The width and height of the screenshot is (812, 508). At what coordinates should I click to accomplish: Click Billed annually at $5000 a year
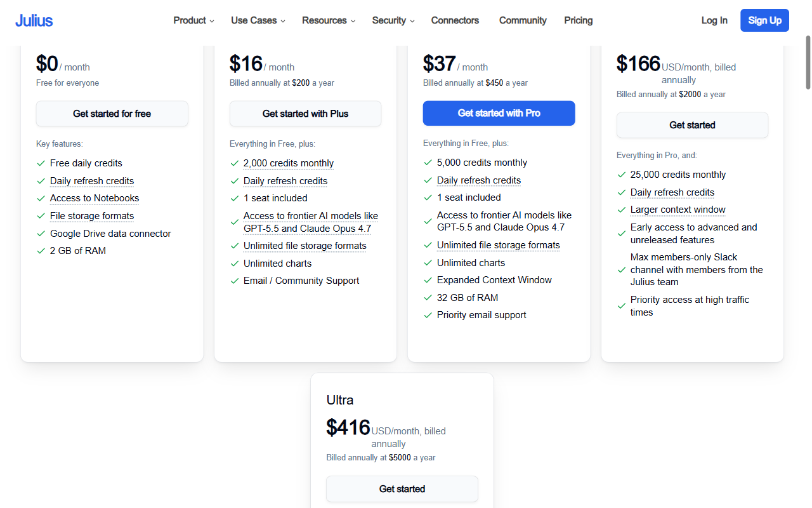click(x=381, y=457)
